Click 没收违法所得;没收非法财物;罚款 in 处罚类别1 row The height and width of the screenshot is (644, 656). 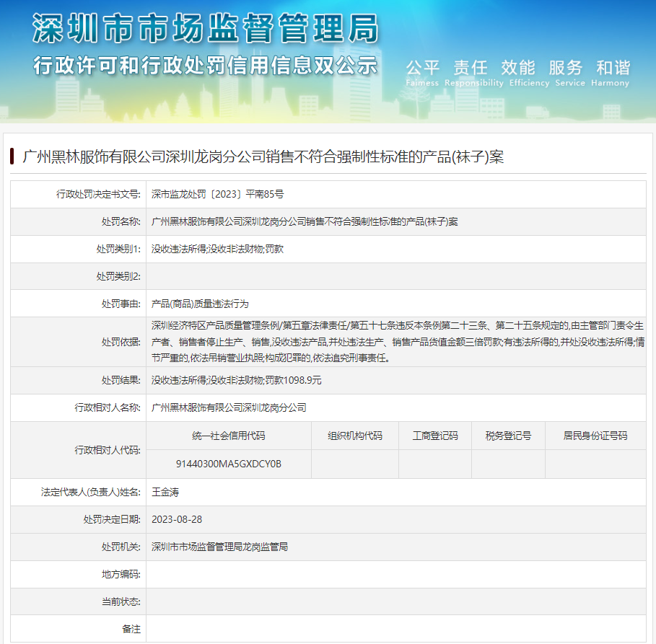pos(217,250)
